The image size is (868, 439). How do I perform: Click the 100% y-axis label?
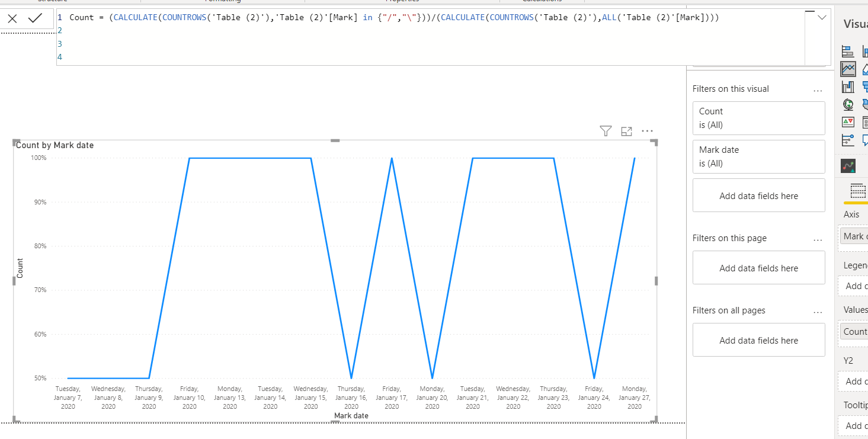click(x=39, y=158)
